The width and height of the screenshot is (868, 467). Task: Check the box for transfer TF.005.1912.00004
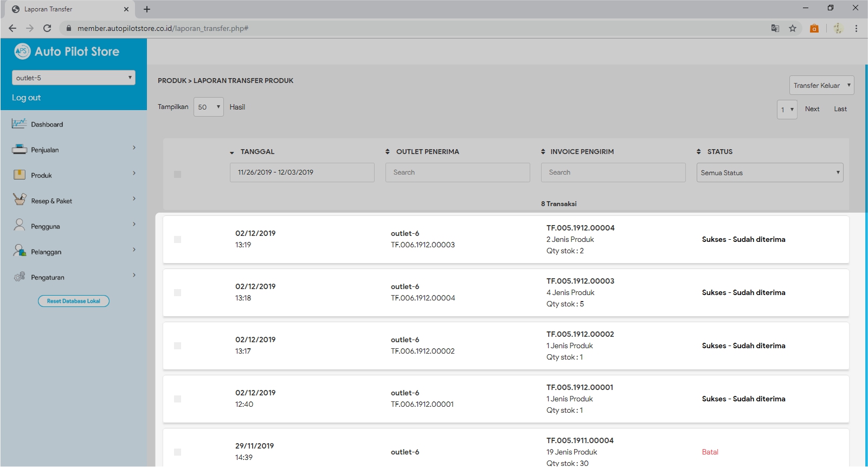point(177,239)
